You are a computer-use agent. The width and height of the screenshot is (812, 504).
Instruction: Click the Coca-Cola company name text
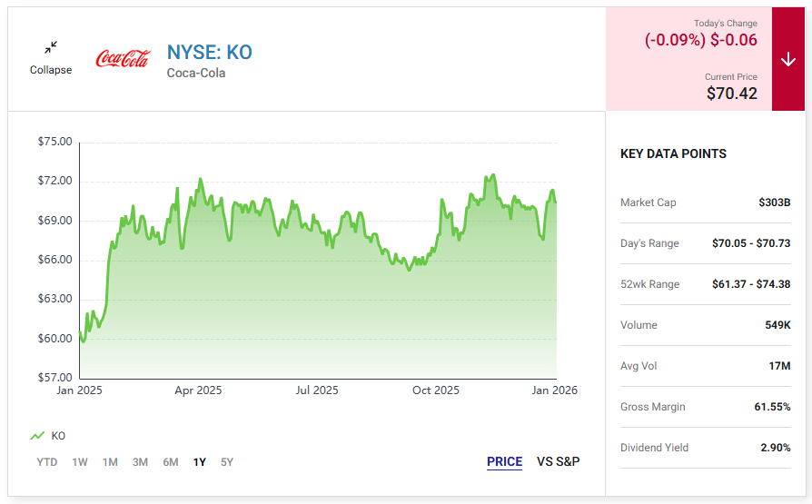(x=196, y=73)
